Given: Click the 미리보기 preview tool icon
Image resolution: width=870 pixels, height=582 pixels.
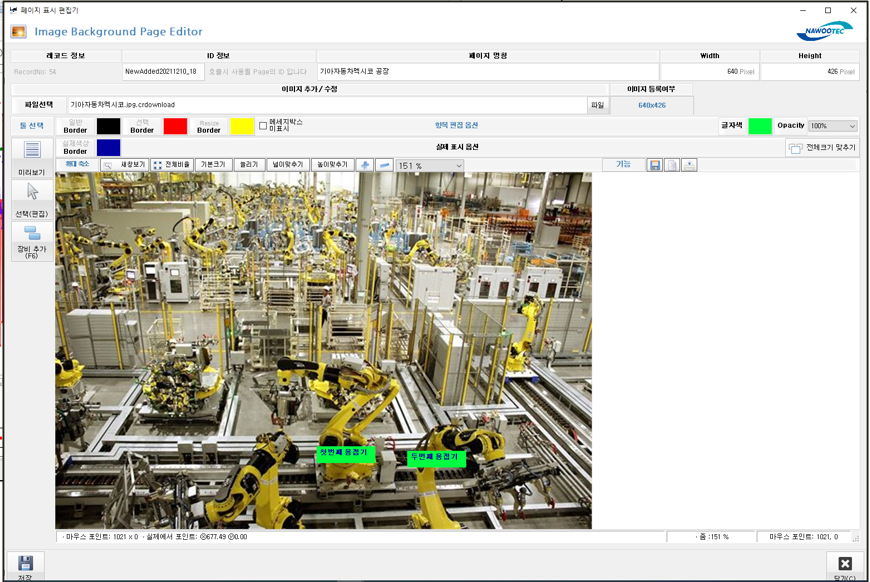Looking at the screenshot, I should (x=32, y=150).
